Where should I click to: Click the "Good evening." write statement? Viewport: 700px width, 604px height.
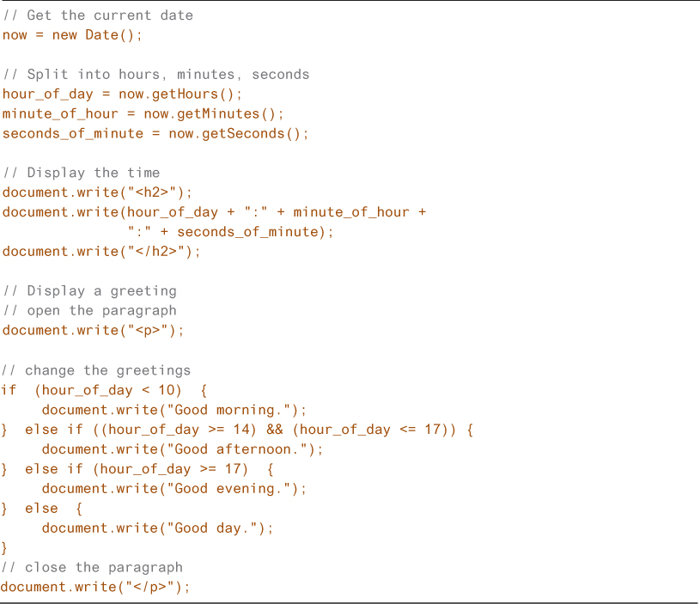pos(174,489)
